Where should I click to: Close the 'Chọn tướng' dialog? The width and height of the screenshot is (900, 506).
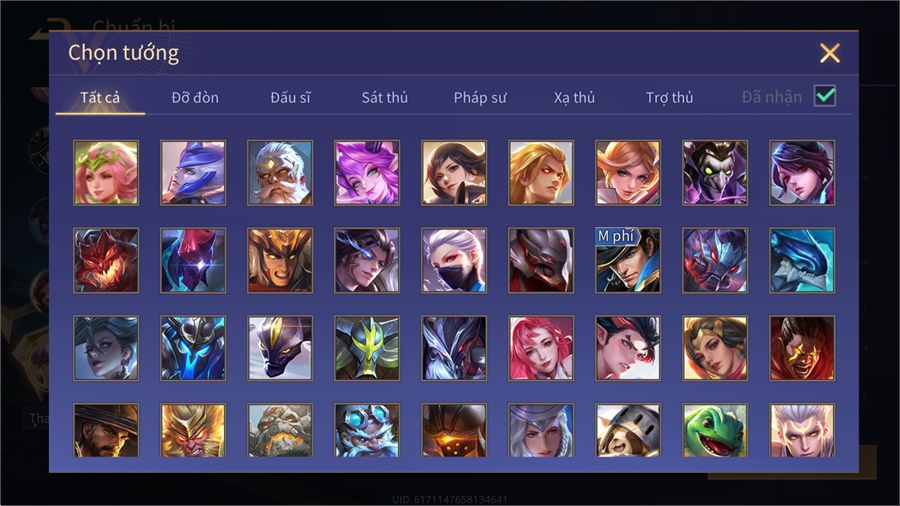(x=829, y=53)
